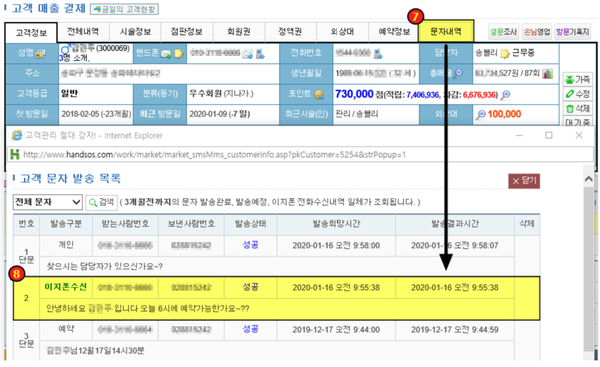Click the phone icon after 전화번호 value
This screenshot has height=367, width=600.
[x=378, y=54]
